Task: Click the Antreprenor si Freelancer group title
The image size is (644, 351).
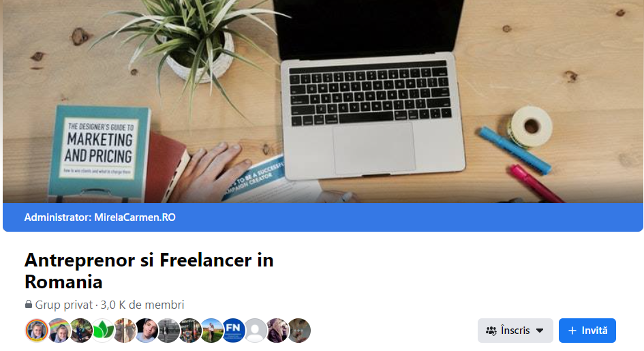Action: tap(149, 271)
